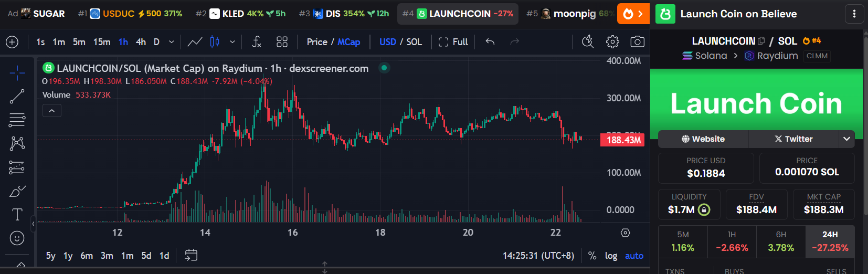Open the Launch Coin Website link

pyautogui.click(x=703, y=139)
